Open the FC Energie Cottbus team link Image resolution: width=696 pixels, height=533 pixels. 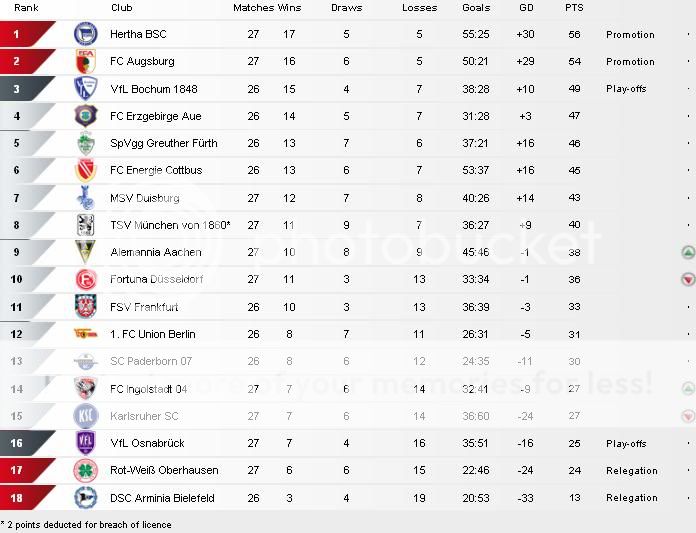point(156,170)
